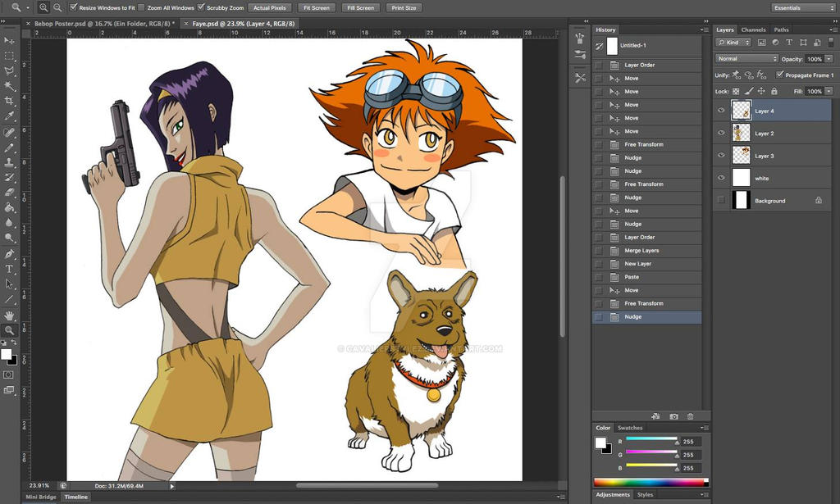Open layer filter Kind dropdown

tap(733, 43)
